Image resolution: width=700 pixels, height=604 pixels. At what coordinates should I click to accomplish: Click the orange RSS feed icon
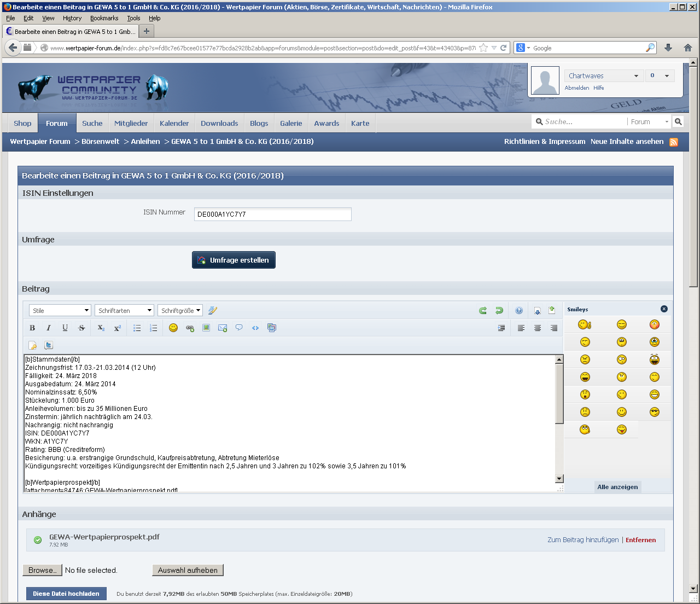coord(674,142)
